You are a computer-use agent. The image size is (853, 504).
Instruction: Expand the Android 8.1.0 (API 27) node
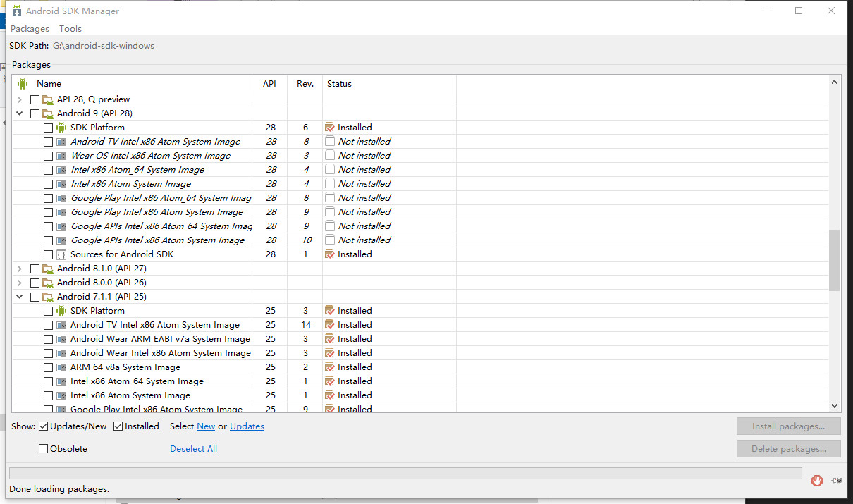coord(20,269)
